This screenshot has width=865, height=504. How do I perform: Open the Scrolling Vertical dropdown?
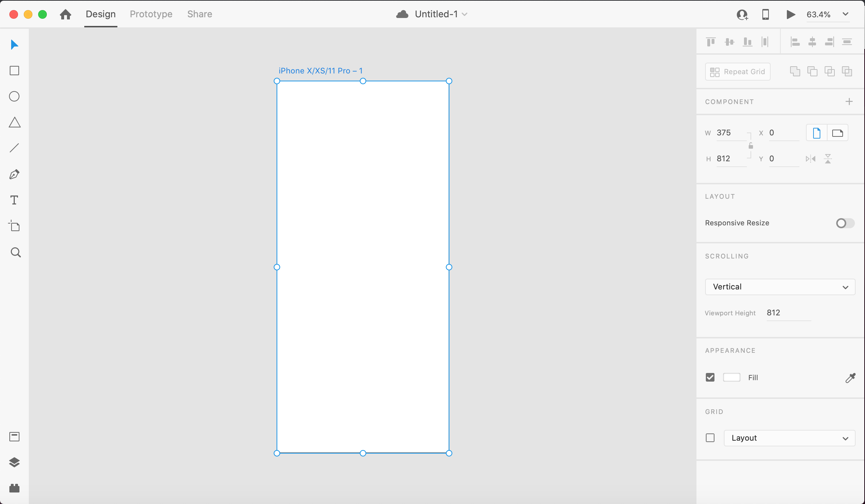click(x=780, y=287)
